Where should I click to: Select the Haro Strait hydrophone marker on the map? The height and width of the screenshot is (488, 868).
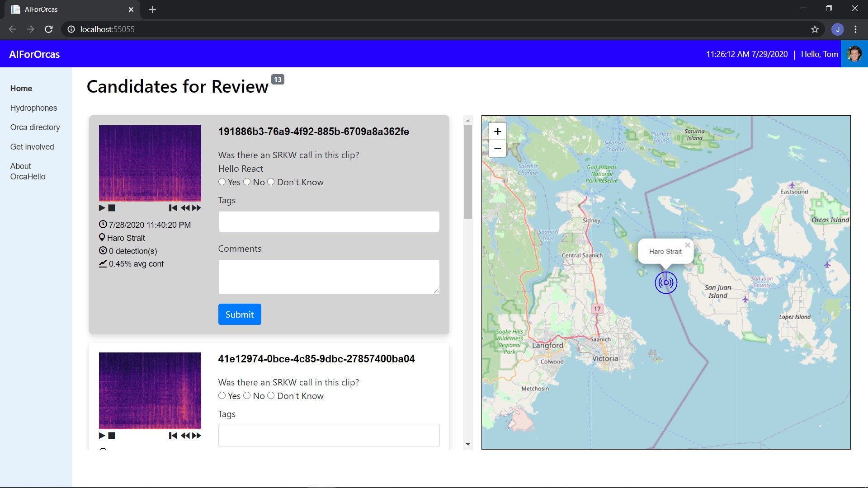tap(666, 283)
